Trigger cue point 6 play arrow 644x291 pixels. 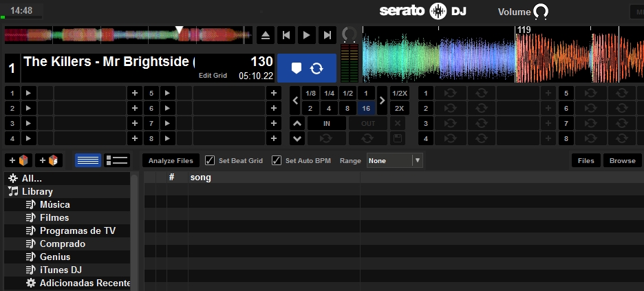click(x=168, y=109)
